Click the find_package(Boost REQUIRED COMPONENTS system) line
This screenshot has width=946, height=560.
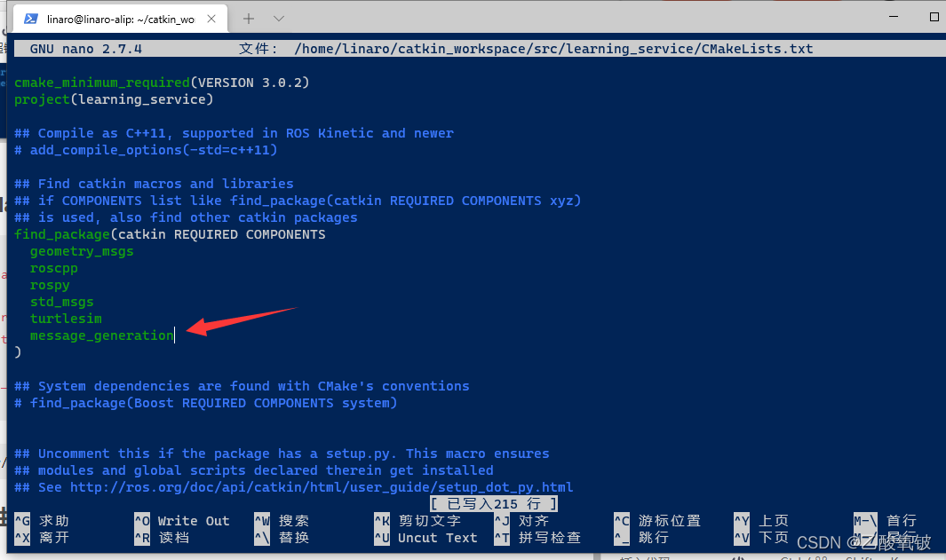[206, 403]
